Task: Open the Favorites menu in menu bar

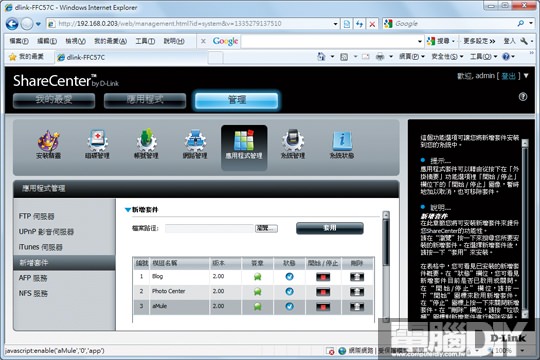Action: pyautogui.click(x=111, y=41)
